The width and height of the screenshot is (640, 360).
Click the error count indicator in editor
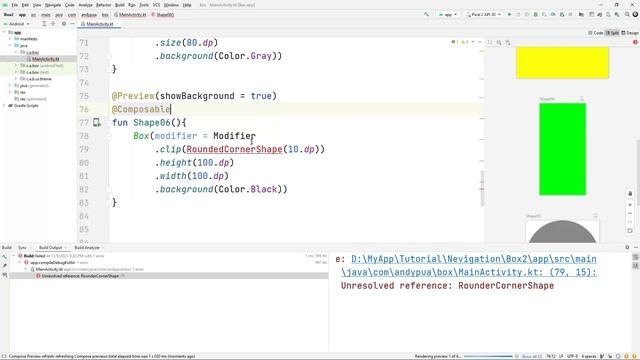(x=455, y=42)
